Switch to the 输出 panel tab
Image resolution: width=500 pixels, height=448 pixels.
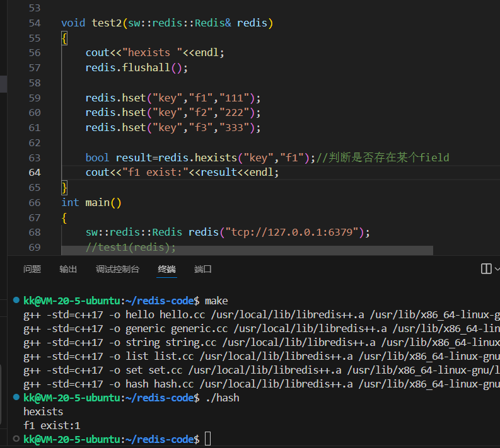68,269
